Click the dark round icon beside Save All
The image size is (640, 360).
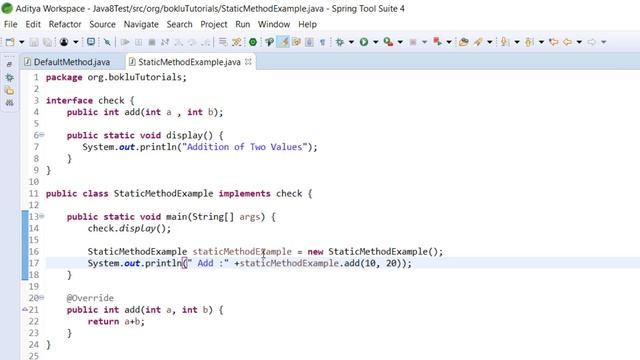pos(64,42)
